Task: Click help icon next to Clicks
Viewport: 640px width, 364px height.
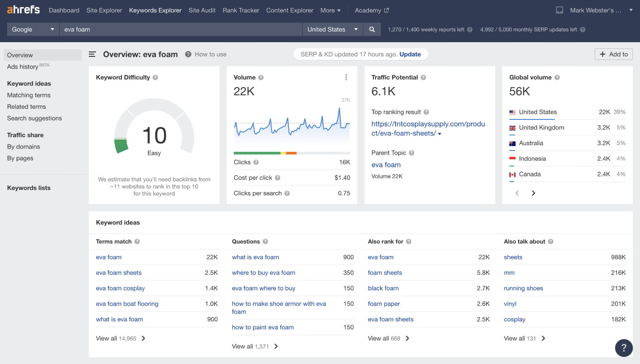Action: pos(256,162)
